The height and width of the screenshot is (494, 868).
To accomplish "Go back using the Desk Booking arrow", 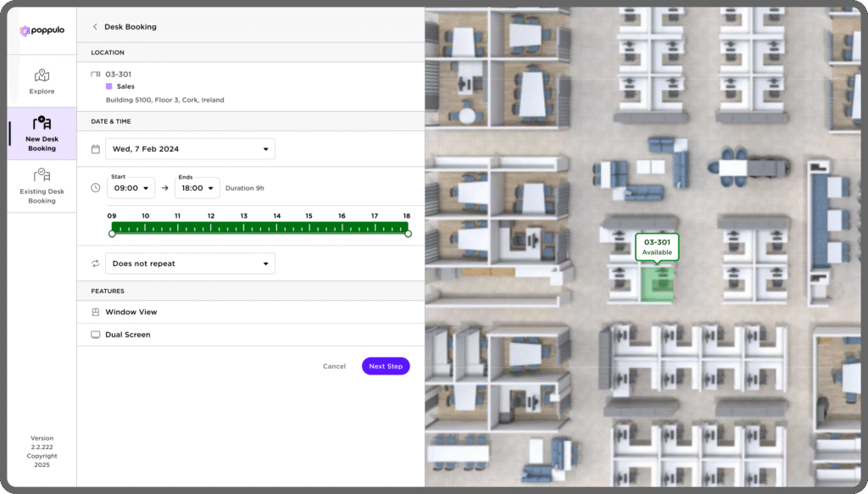I will [95, 27].
